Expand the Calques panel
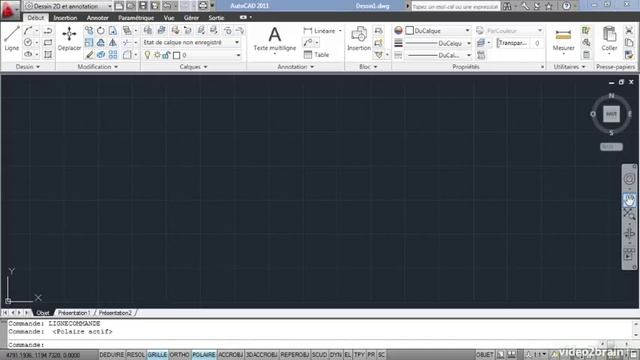The image size is (640, 360). (193, 67)
